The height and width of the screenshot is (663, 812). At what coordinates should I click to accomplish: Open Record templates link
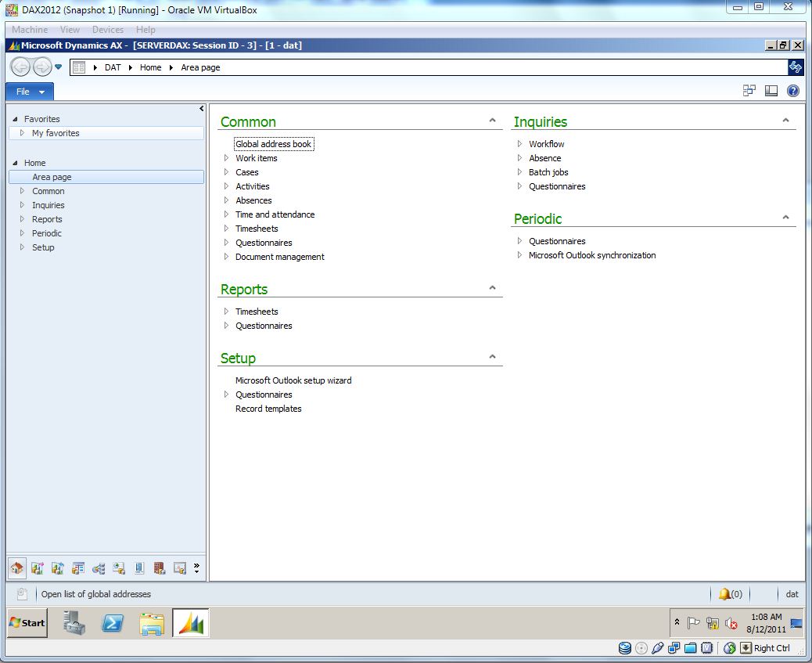coord(268,409)
